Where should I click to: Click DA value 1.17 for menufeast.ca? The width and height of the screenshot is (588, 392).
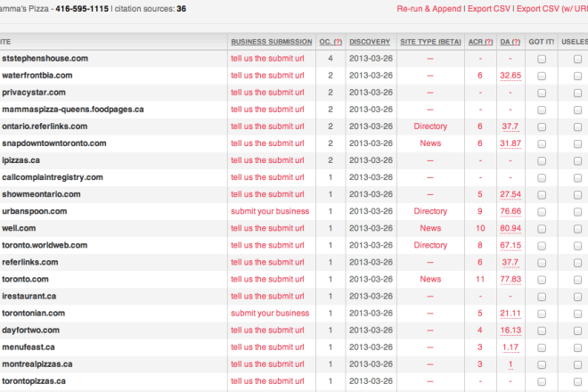(510, 347)
